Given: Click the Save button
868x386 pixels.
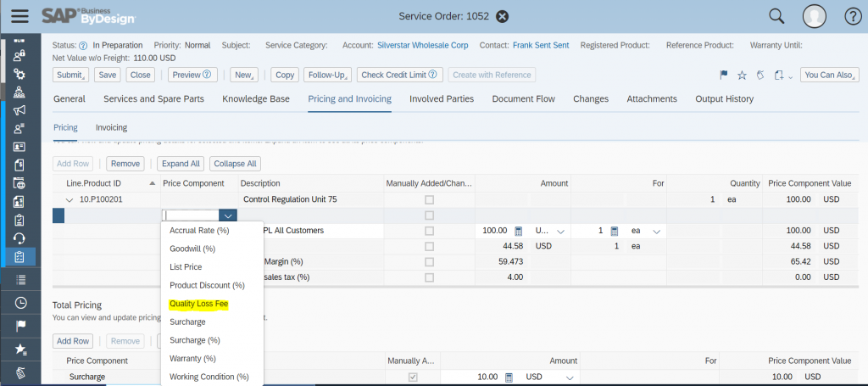Looking at the screenshot, I should [108, 75].
